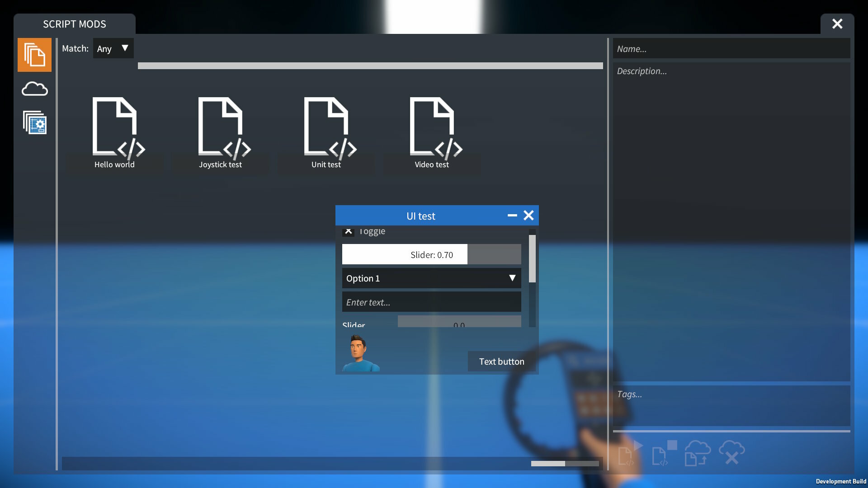Upload the script to cloud
868x488 pixels.
[698, 453]
